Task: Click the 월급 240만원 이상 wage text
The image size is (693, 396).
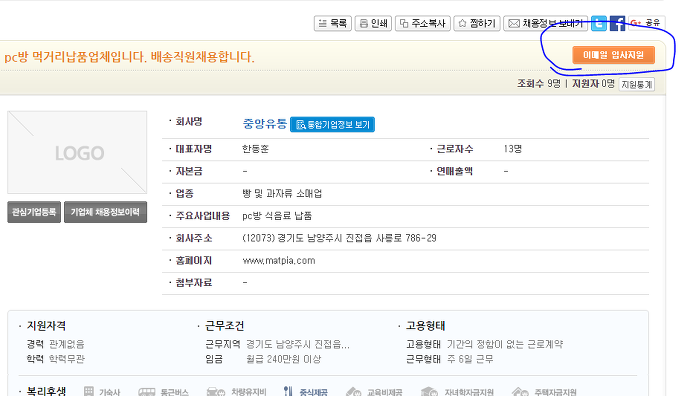Action: 283,359
